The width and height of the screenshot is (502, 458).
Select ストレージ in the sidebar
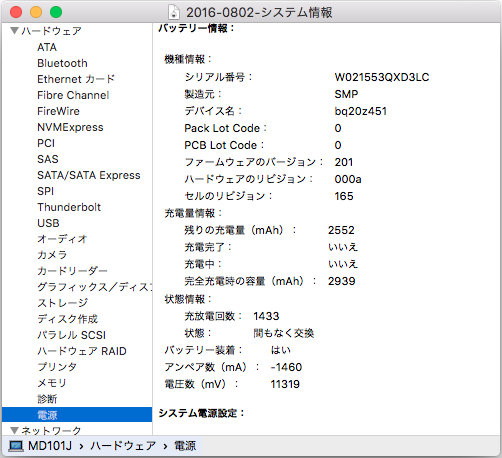(63, 303)
